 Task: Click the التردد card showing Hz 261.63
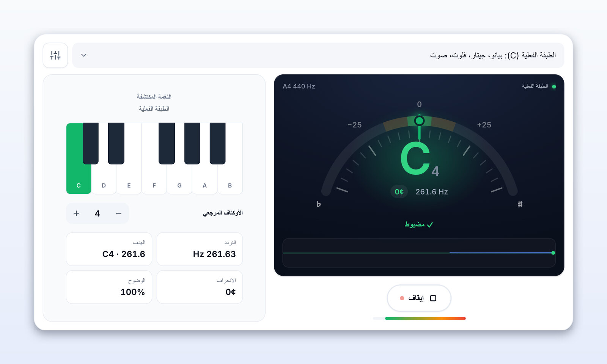[200, 249]
